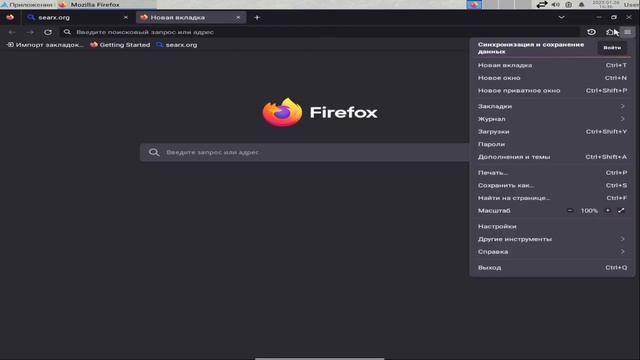Open Новое приватное окно
Viewport: 640px width, 360px height.
[552, 91]
